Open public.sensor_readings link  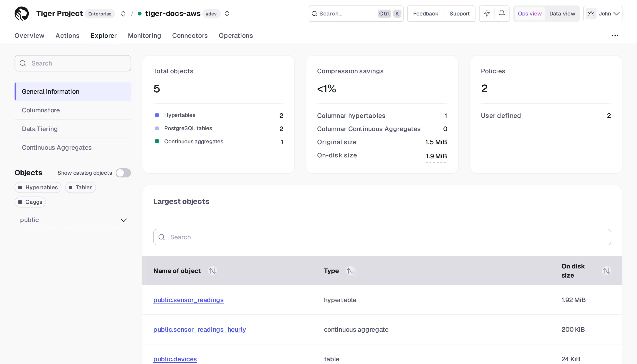(x=188, y=300)
